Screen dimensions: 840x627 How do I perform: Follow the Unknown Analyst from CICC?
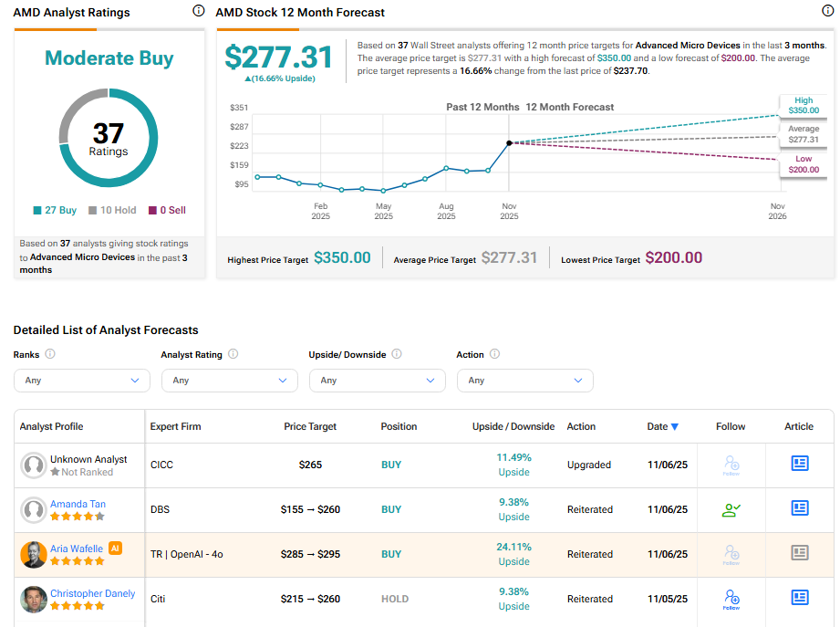coord(731,465)
